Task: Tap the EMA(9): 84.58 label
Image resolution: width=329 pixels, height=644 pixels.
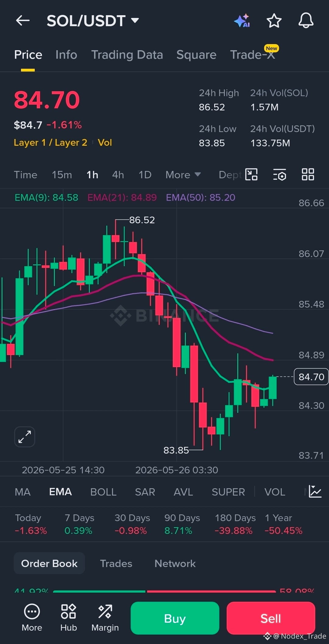Action: [x=46, y=197]
